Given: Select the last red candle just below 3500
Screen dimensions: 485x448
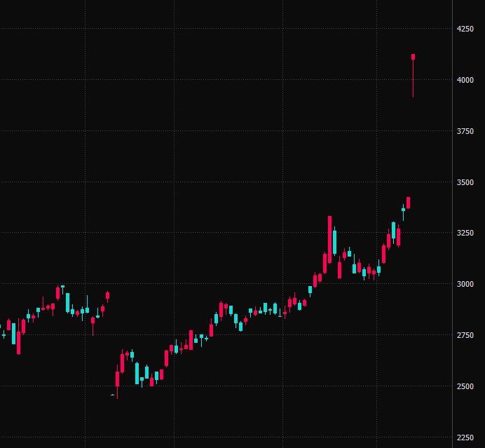Looking at the screenshot, I should point(408,203).
